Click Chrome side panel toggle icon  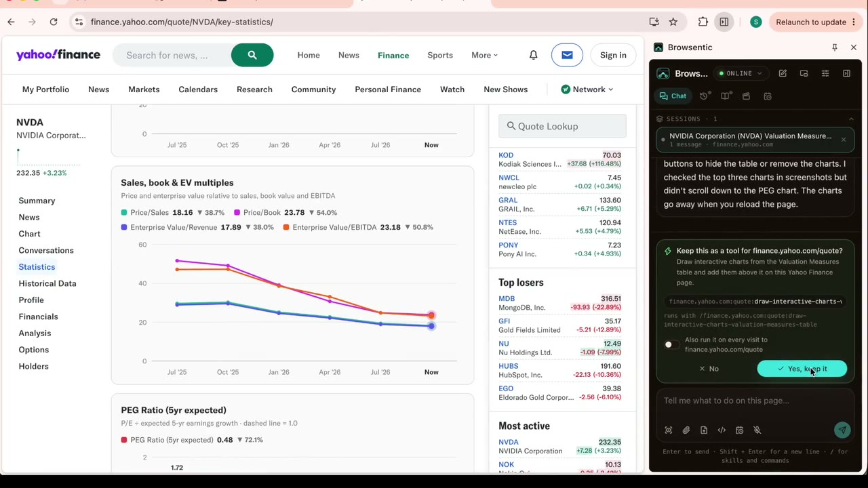[x=724, y=22]
